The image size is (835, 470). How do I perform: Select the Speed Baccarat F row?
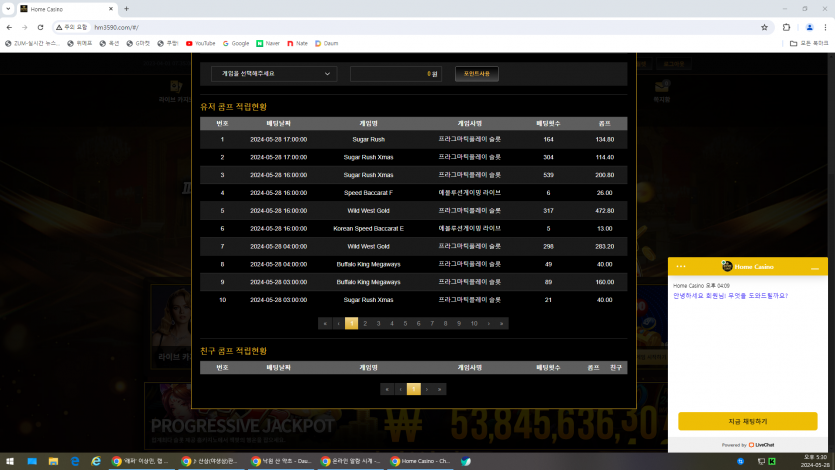pos(413,193)
